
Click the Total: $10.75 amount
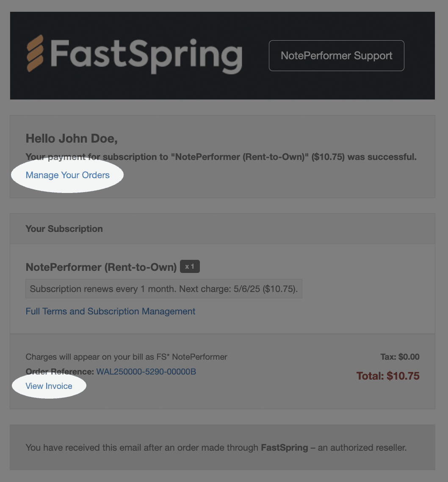click(388, 376)
